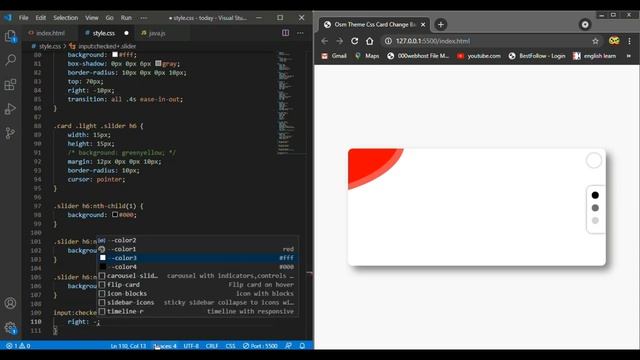
Task: Open the Maps bookmark
Action: [367, 56]
